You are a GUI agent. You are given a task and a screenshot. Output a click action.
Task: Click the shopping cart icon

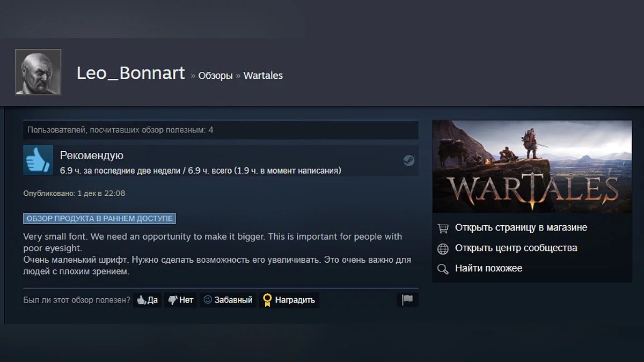(443, 228)
